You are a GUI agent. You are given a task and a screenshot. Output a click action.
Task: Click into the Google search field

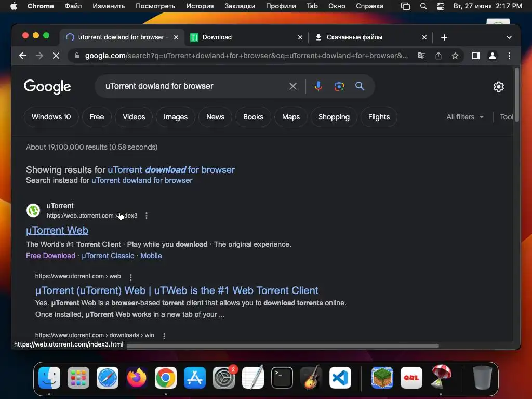(x=193, y=86)
